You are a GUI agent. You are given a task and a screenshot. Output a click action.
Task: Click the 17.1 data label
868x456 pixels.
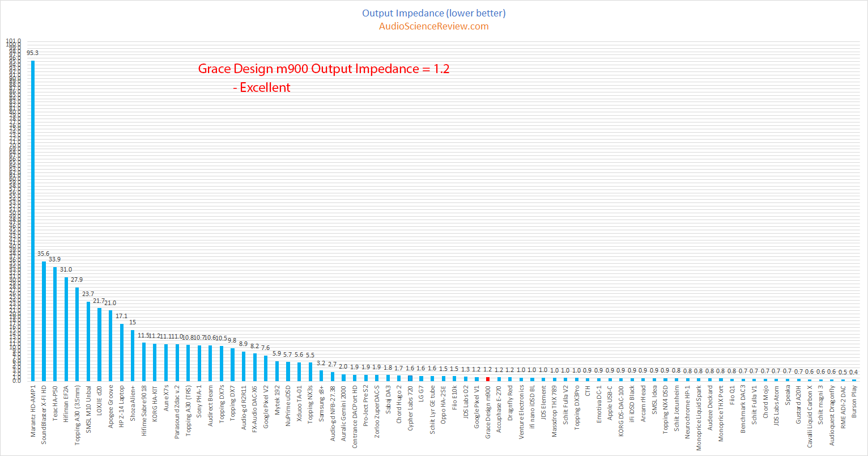coord(121,316)
